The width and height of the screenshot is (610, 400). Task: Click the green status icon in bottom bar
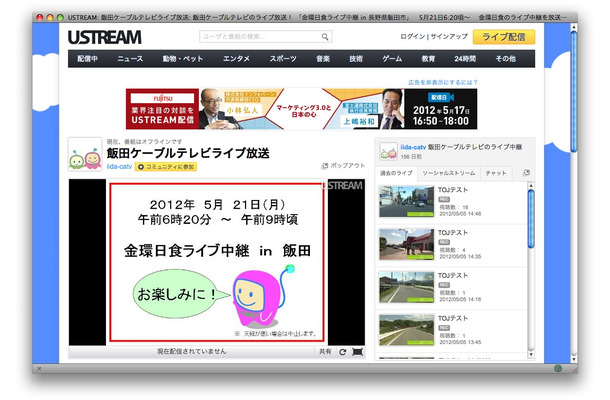[x=558, y=368]
